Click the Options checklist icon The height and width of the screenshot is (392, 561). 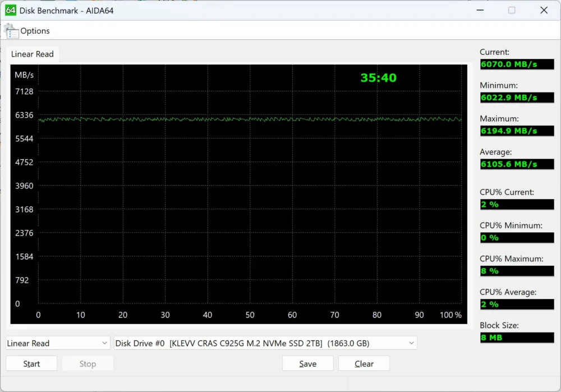(11, 31)
